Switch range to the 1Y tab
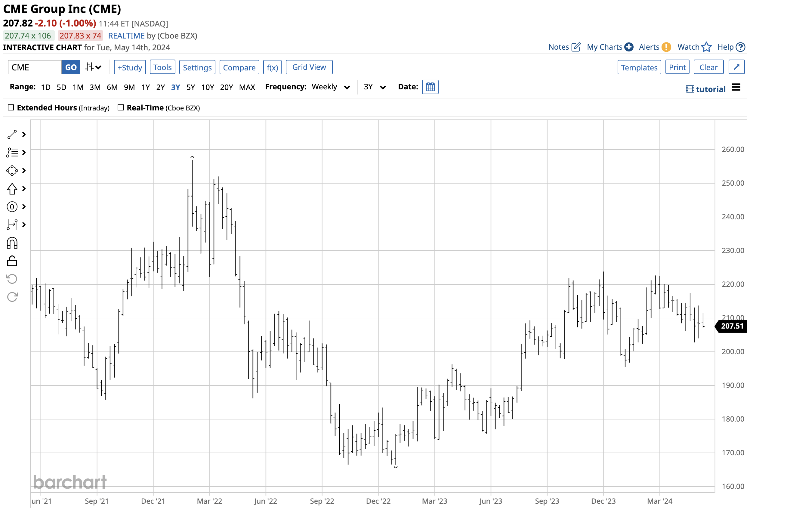Viewport: 787px width, 532px height. point(146,87)
